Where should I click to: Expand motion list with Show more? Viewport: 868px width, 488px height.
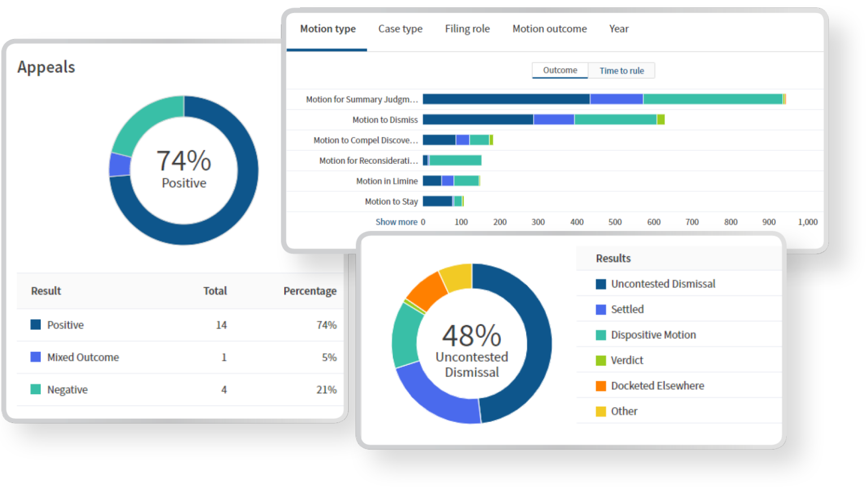(x=396, y=222)
